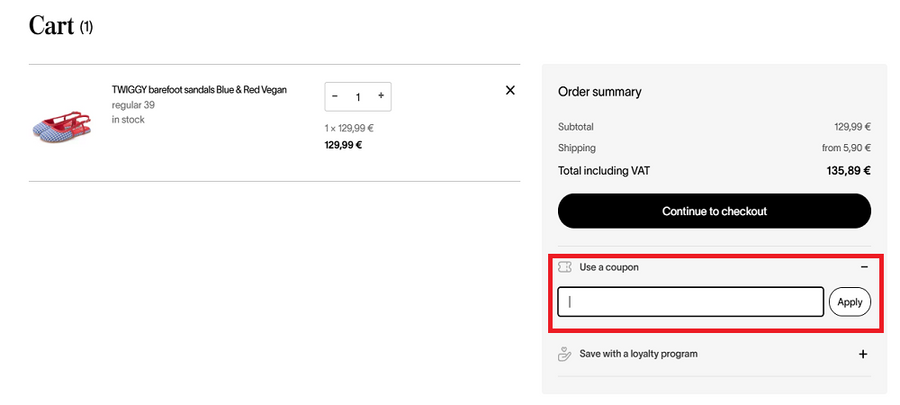
Task: Click the 'Shipping' label
Action: (577, 148)
